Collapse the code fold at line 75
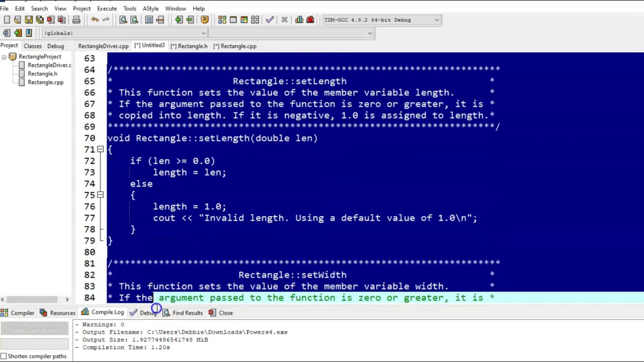This screenshot has width=644, height=362. pyautogui.click(x=100, y=195)
